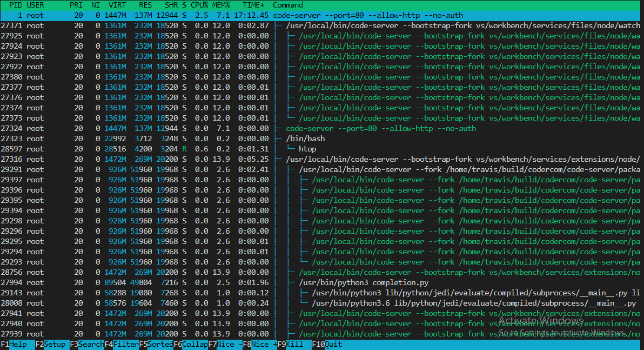
Task: Sort by the SHR column header
Action: (171, 5)
